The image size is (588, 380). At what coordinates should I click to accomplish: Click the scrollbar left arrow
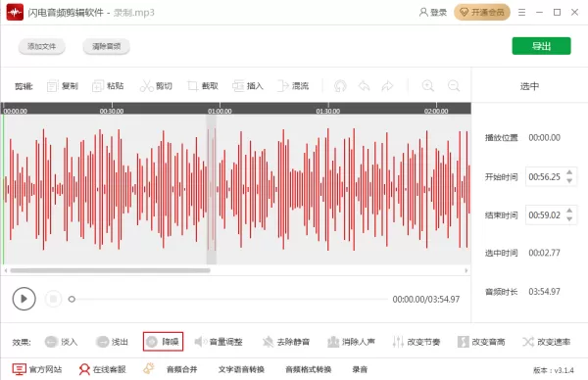[6, 270]
